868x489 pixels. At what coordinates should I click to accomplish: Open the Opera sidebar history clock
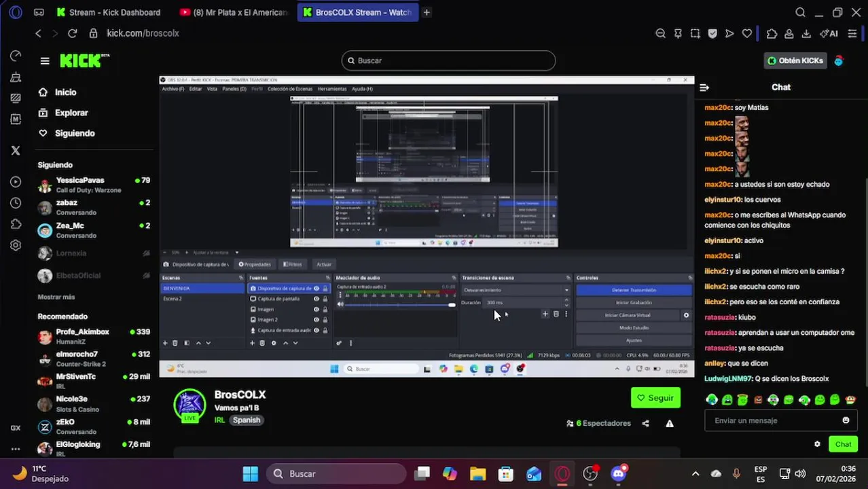[16, 203]
